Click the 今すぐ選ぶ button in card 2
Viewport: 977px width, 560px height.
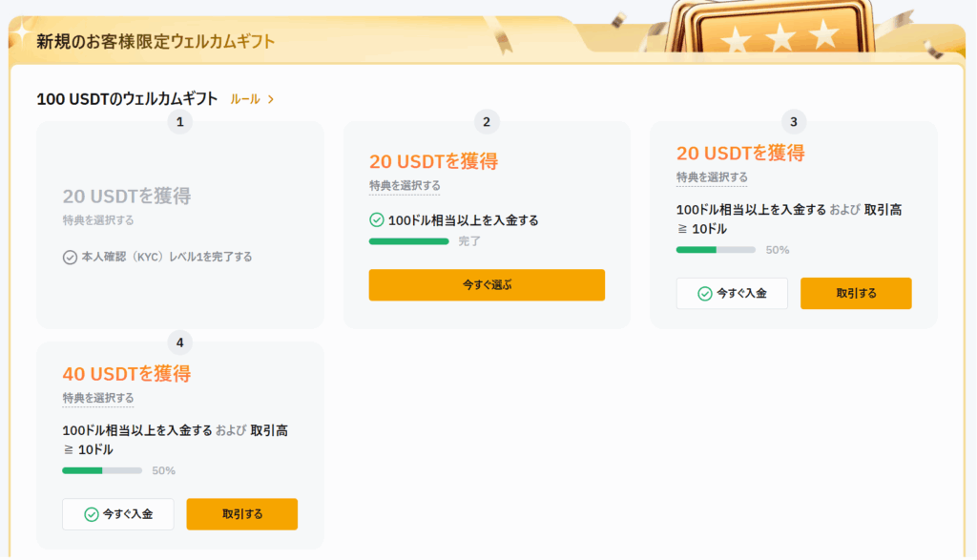[487, 284]
